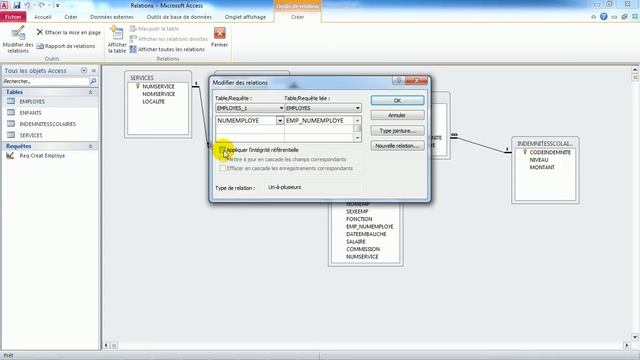
Task: Select COMMISSION field in EMPLOYES table box
Action: point(363,249)
